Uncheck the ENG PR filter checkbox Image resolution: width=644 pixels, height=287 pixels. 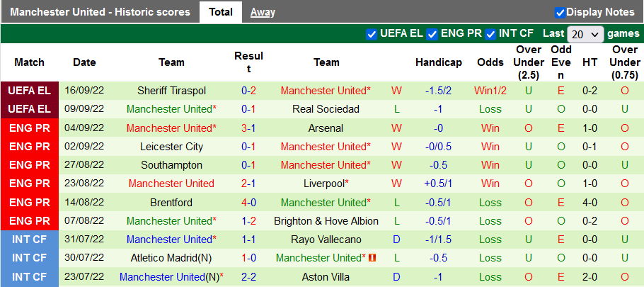(x=432, y=33)
